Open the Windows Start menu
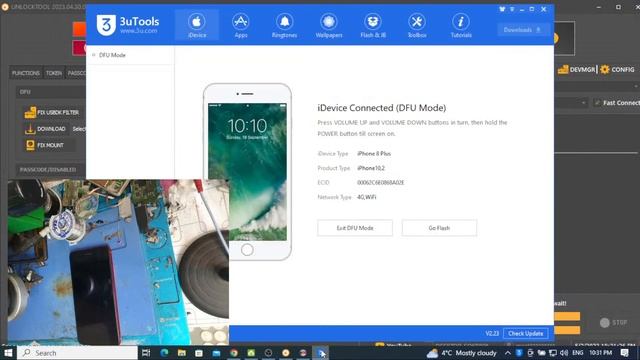The image size is (640, 360). click(8, 353)
